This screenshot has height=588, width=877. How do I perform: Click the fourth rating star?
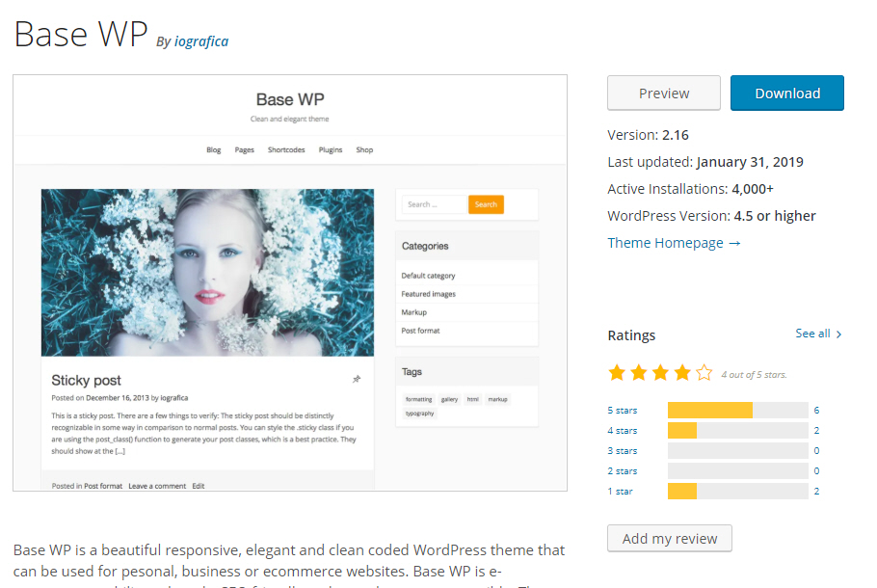coord(682,373)
